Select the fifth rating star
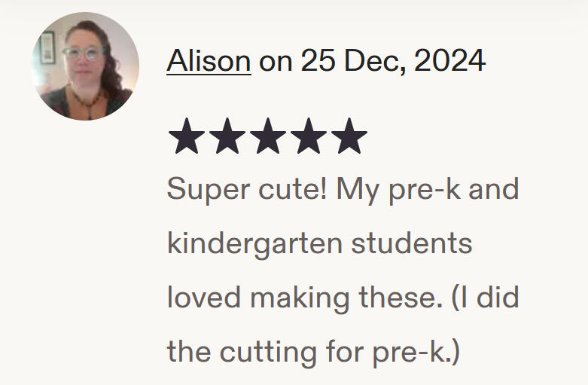The width and height of the screenshot is (588, 385). click(348, 136)
